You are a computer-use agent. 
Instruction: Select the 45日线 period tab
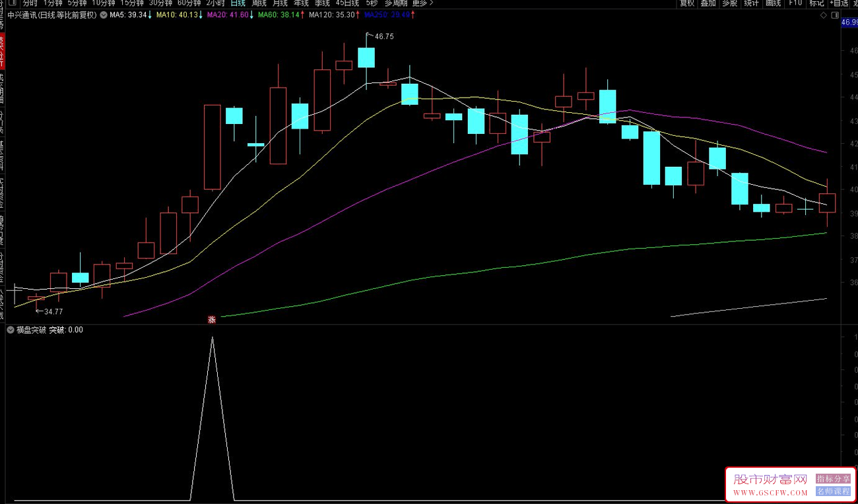[x=347, y=3]
